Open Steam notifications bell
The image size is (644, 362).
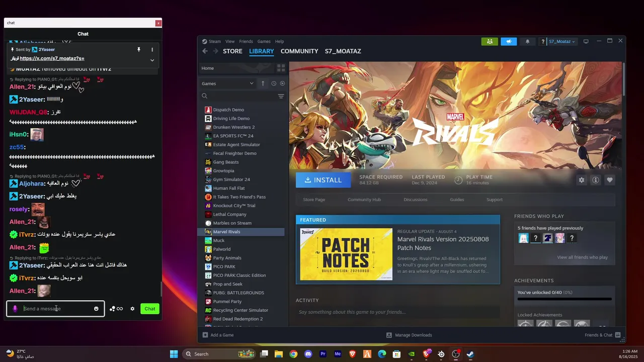click(527, 42)
